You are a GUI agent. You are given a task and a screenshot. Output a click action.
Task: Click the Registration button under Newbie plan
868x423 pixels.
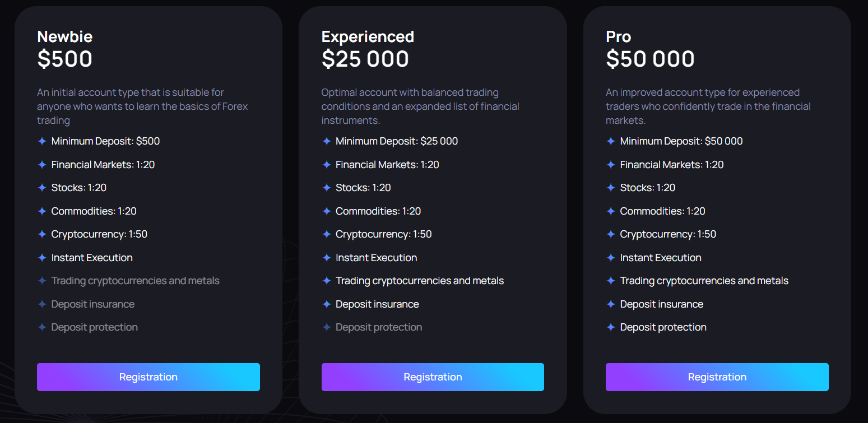[148, 377]
